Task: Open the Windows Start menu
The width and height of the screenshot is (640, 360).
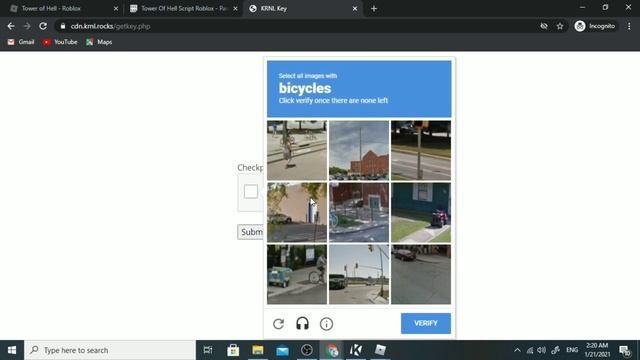Action: (x=12, y=350)
